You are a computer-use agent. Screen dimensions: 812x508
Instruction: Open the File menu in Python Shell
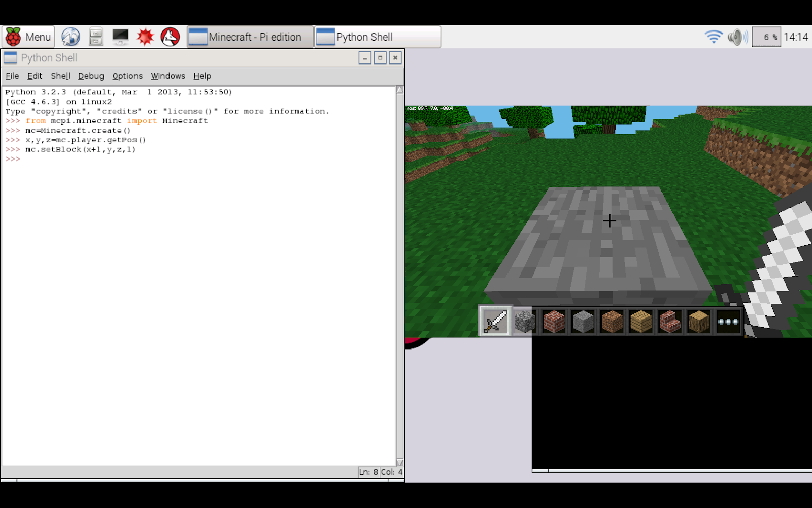(x=12, y=76)
